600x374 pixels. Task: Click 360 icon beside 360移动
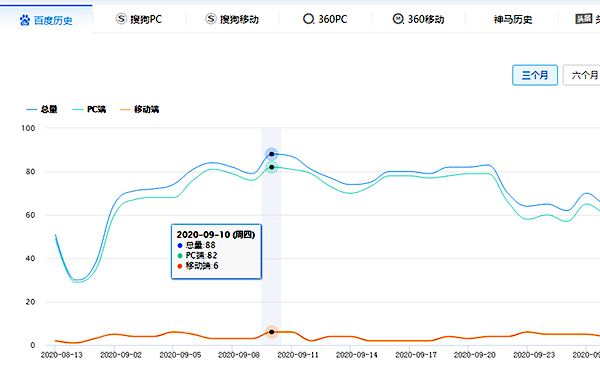point(398,19)
